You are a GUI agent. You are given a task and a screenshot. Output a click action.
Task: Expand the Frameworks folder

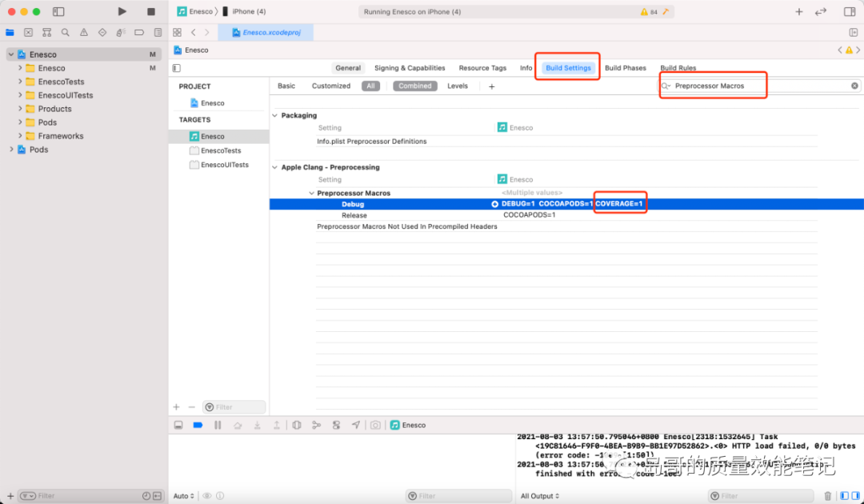coord(20,135)
